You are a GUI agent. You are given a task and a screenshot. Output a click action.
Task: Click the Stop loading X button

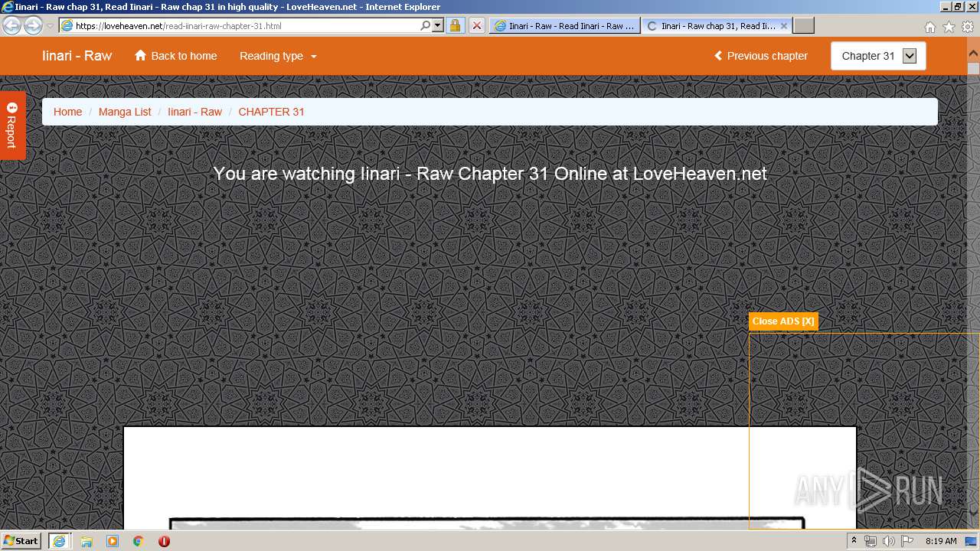click(x=476, y=25)
